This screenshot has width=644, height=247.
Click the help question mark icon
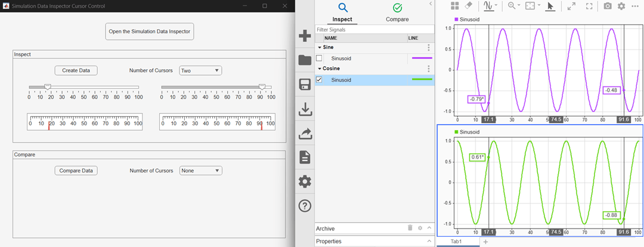304,206
